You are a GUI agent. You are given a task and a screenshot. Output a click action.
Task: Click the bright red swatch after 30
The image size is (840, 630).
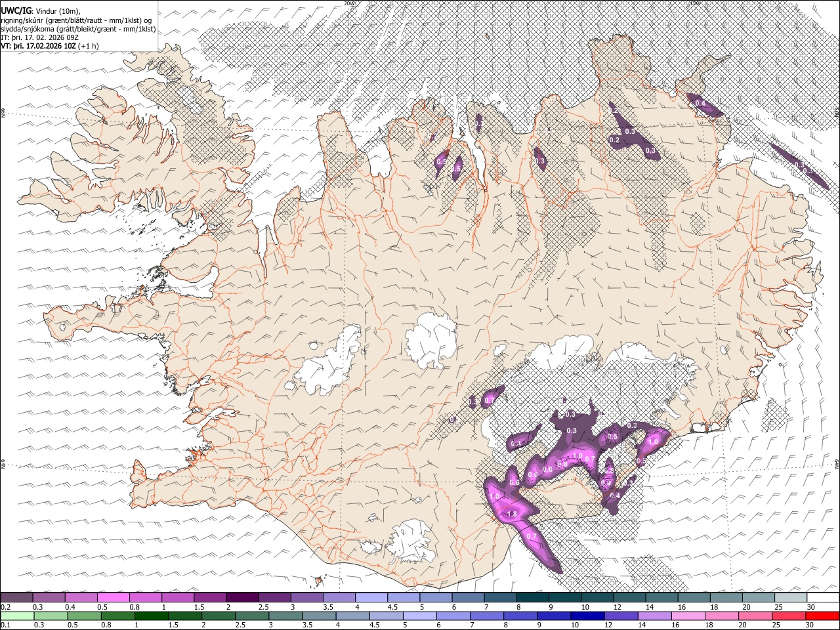(823, 616)
